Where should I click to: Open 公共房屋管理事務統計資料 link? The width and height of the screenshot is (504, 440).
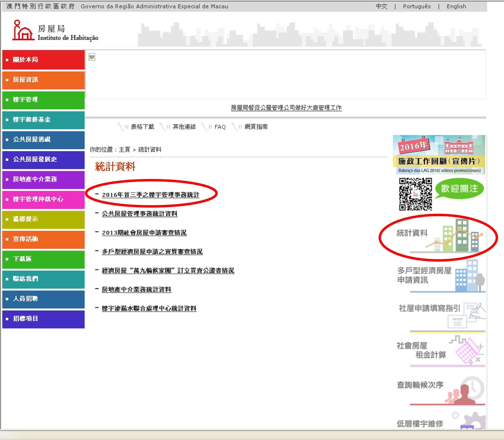coord(140,214)
